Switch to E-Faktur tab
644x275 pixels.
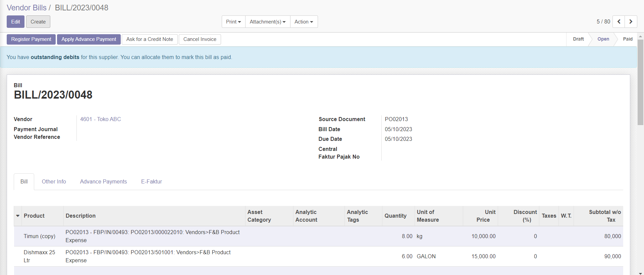(x=152, y=181)
